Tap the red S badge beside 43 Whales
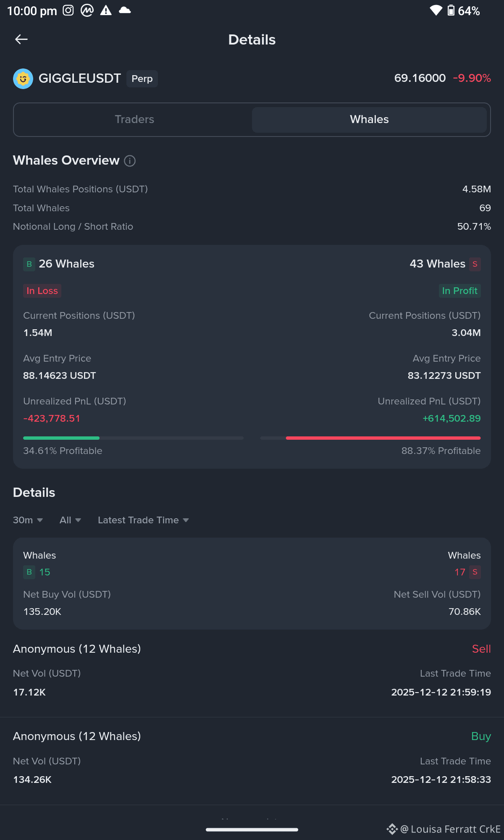This screenshot has width=504, height=840. tap(475, 264)
